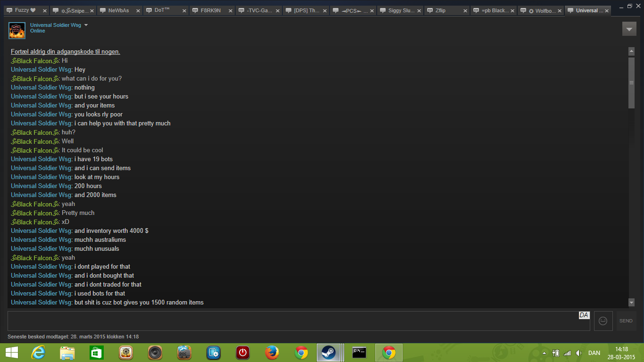Show hidden system tray icons
Image resolution: width=644 pixels, height=362 pixels.
[544, 353]
